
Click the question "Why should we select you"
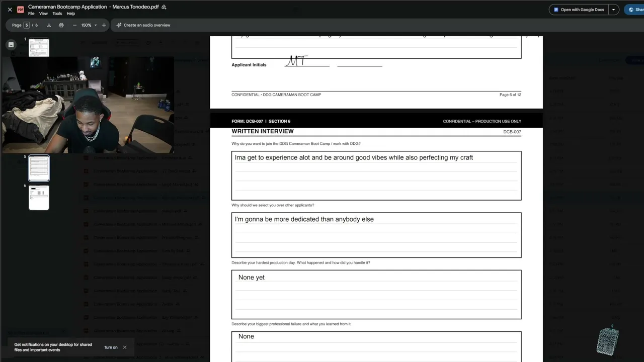pyautogui.click(x=273, y=205)
